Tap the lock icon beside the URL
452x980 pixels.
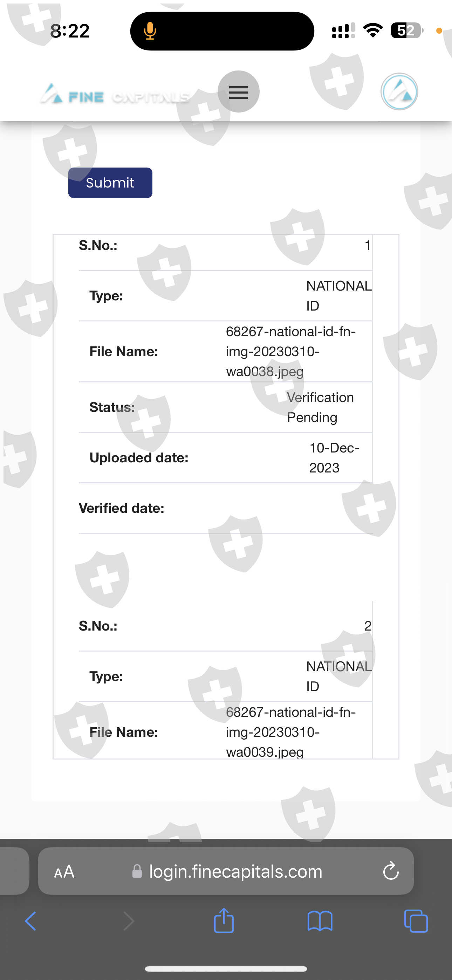click(x=137, y=871)
